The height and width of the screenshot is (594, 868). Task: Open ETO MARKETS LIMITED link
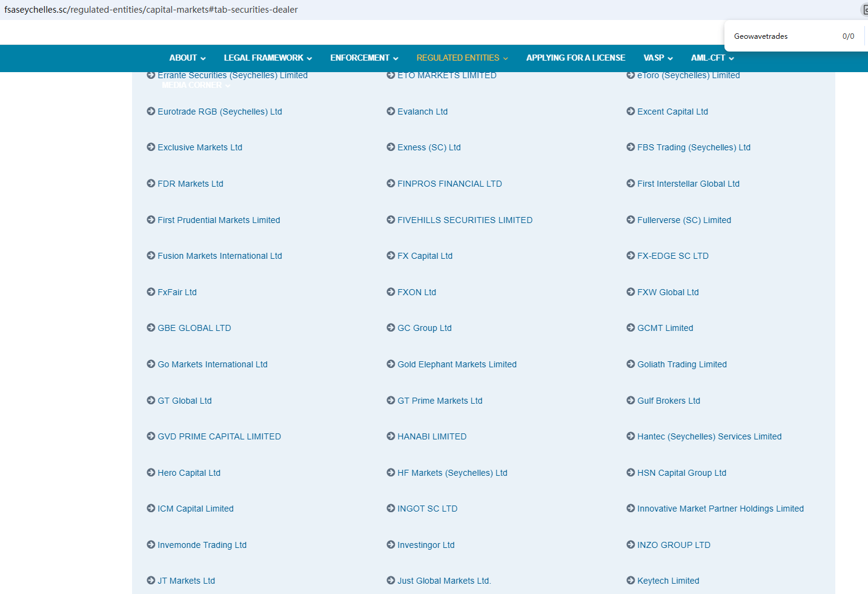click(x=447, y=76)
